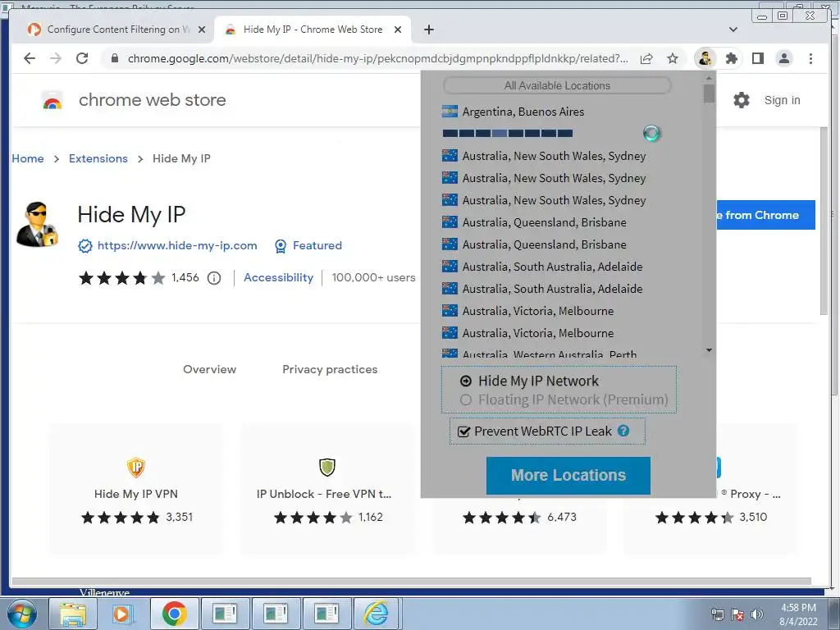Image resolution: width=840 pixels, height=630 pixels.
Task: Click the locations list scroll up arrow
Action: pos(710,79)
